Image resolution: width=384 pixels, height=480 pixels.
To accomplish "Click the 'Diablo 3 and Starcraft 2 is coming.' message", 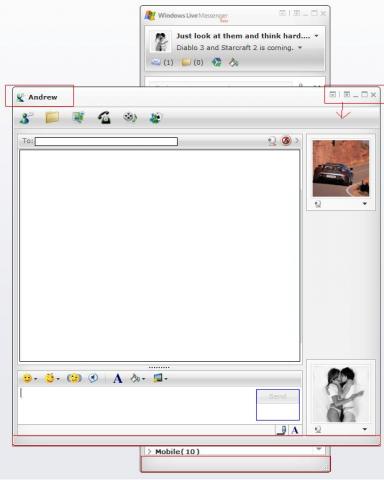I will click(235, 48).
